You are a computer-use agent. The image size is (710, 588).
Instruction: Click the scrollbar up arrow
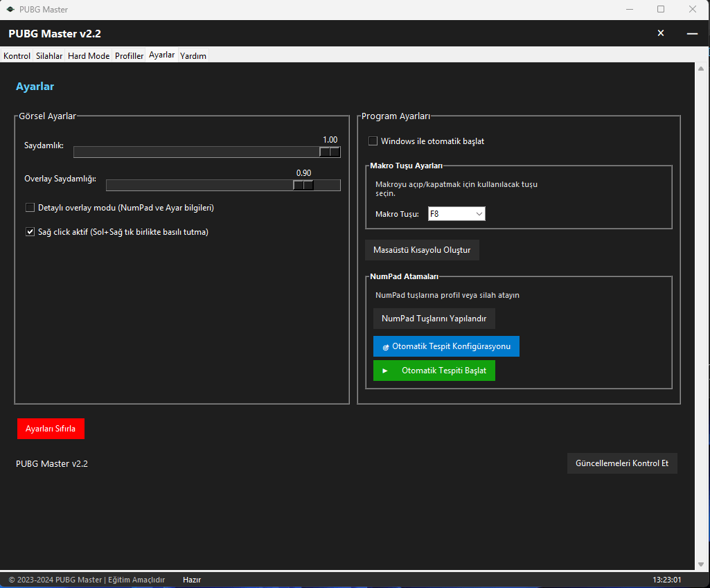coord(701,69)
